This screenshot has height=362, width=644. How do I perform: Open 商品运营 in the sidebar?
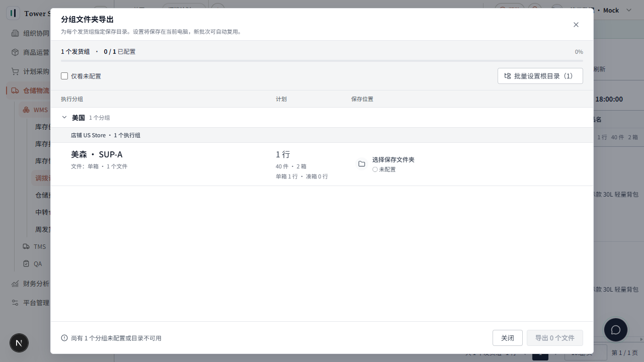pyautogui.click(x=36, y=52)
